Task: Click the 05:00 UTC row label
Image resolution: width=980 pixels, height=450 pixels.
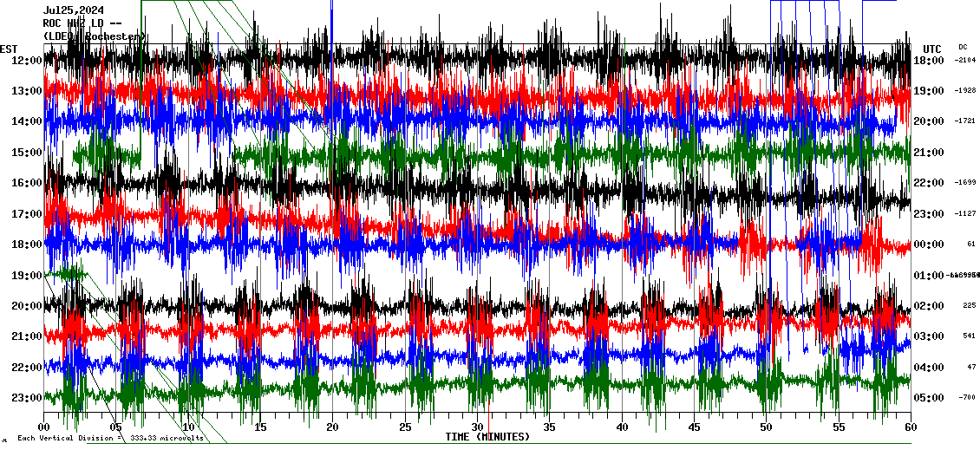Action: click(929, 398)
